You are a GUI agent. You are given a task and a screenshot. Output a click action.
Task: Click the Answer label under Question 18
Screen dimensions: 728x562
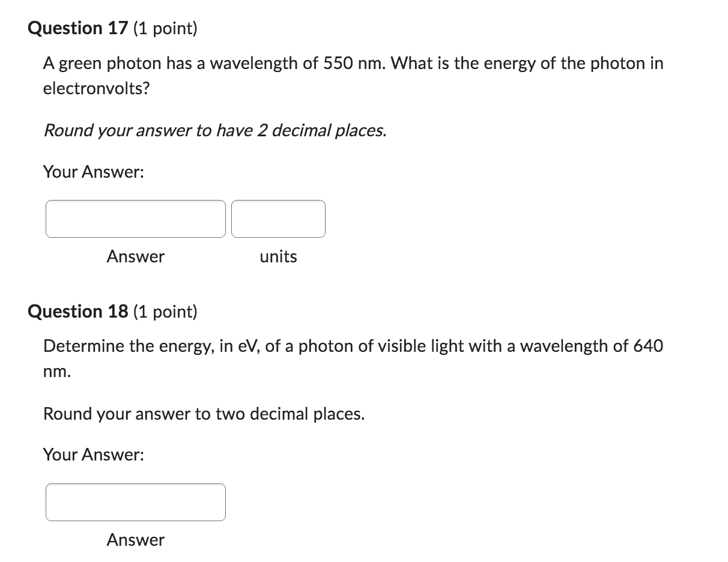(x=135, y=540)
